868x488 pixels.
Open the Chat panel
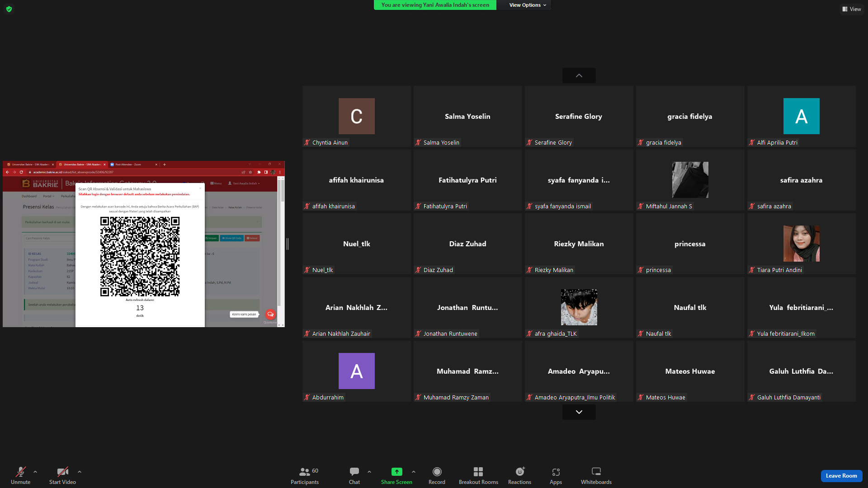pos(354,475)
